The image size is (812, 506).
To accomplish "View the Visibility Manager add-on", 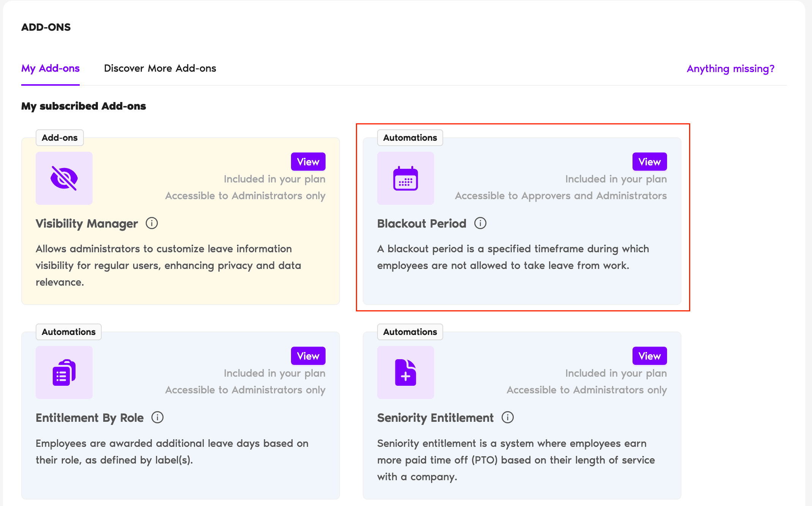I will [308, 161].
